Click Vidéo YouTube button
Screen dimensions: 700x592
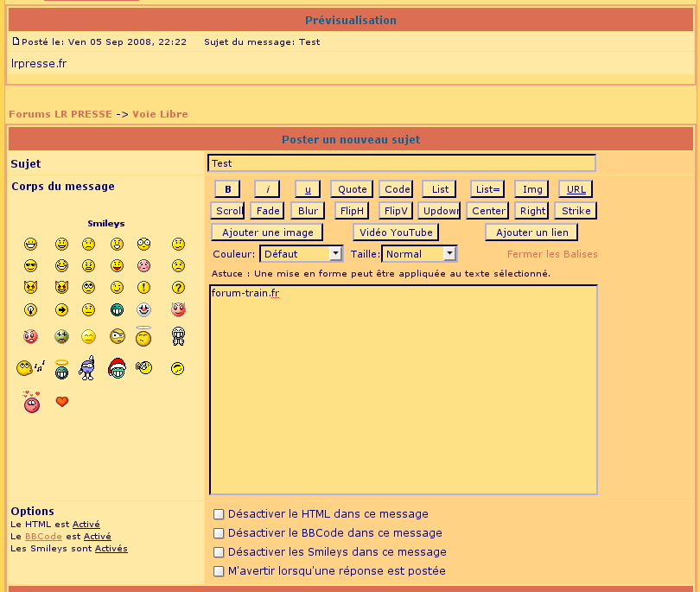[396, 232]
